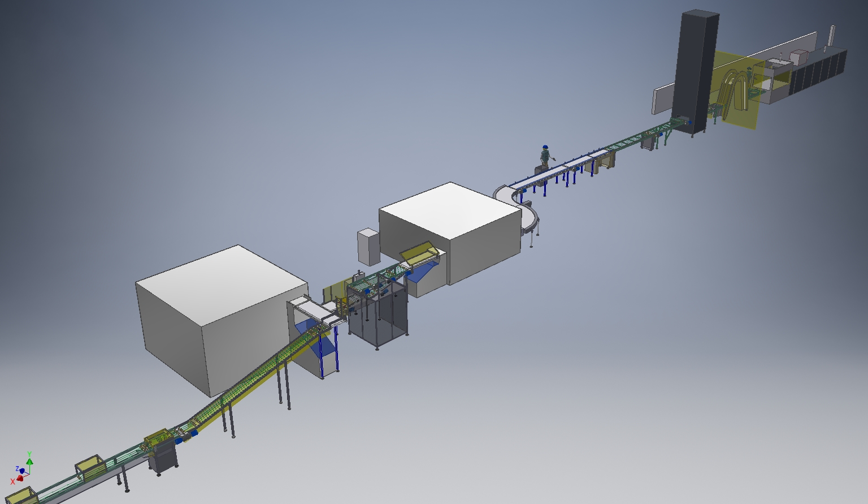Select the small gray cabinet behind conveyor
The image size is (868, 504).
click(368, 247)
